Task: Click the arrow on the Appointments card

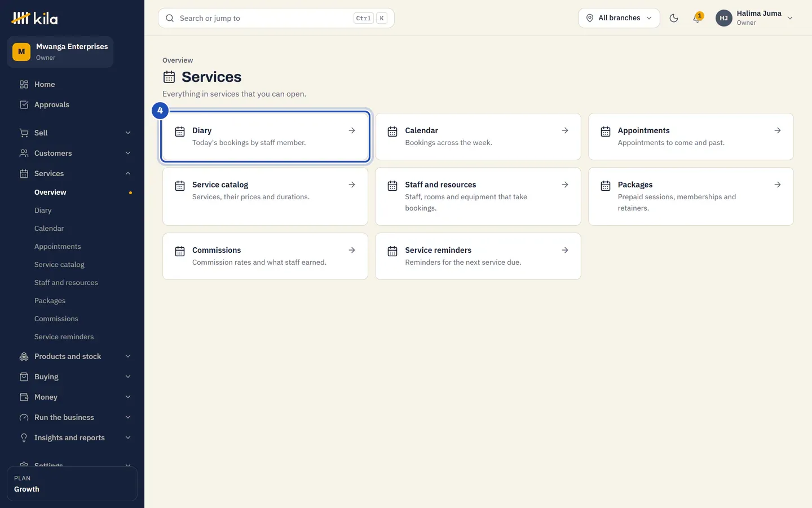Action: [x=778, y=130]
